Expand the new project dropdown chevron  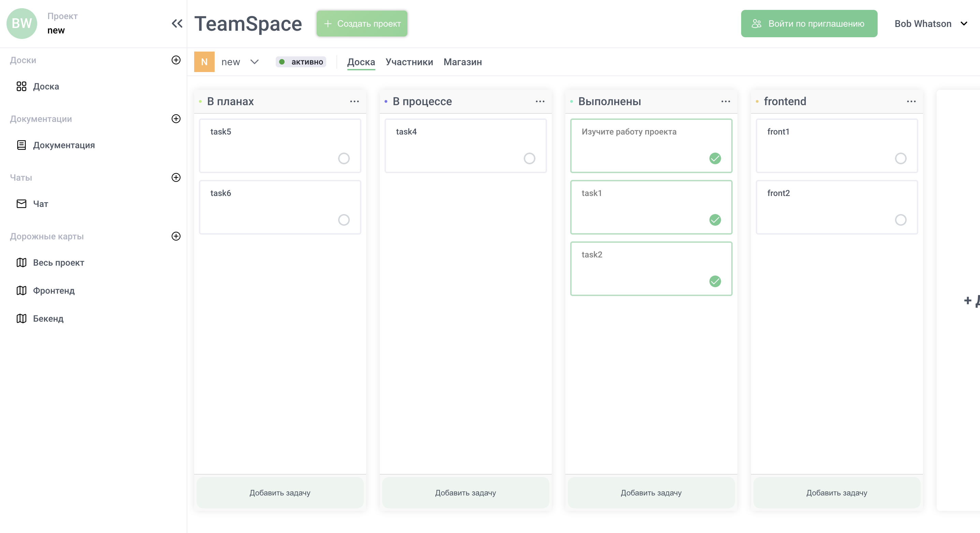tap(255, 62)
